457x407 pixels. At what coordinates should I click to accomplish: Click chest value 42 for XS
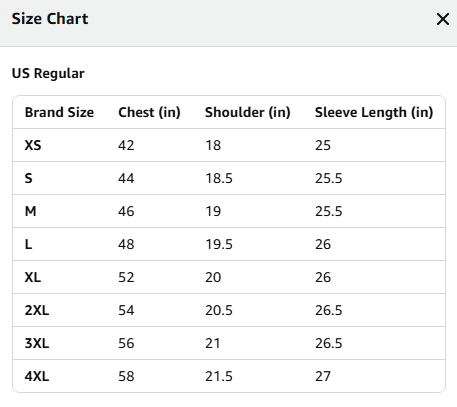[x=126, y=145]
